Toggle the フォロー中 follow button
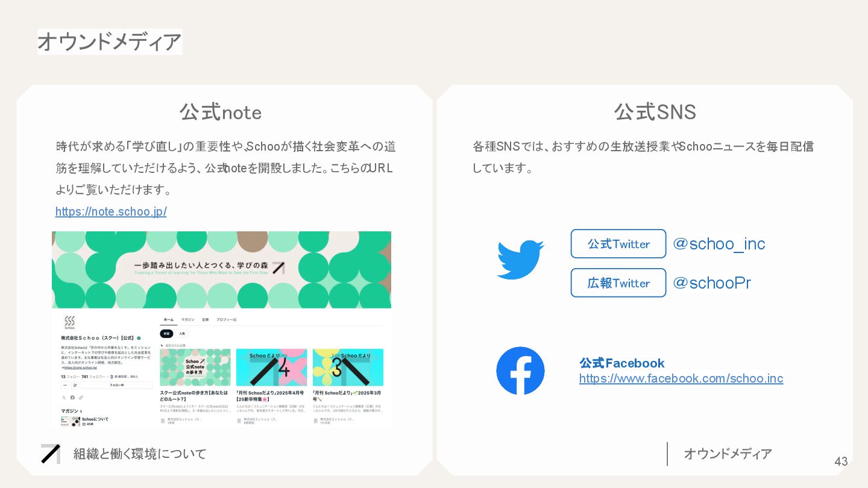868x488 pixels. click(x=117, y=385)
